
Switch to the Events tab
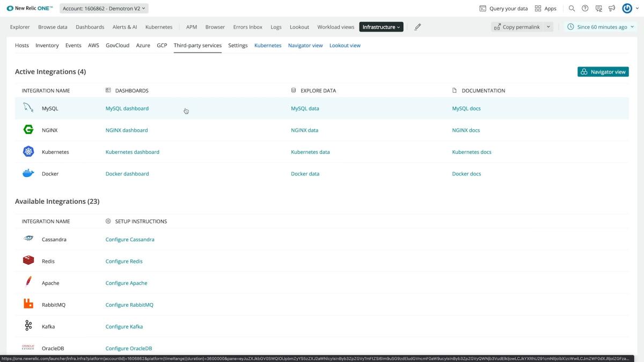(x=74, y=46)
